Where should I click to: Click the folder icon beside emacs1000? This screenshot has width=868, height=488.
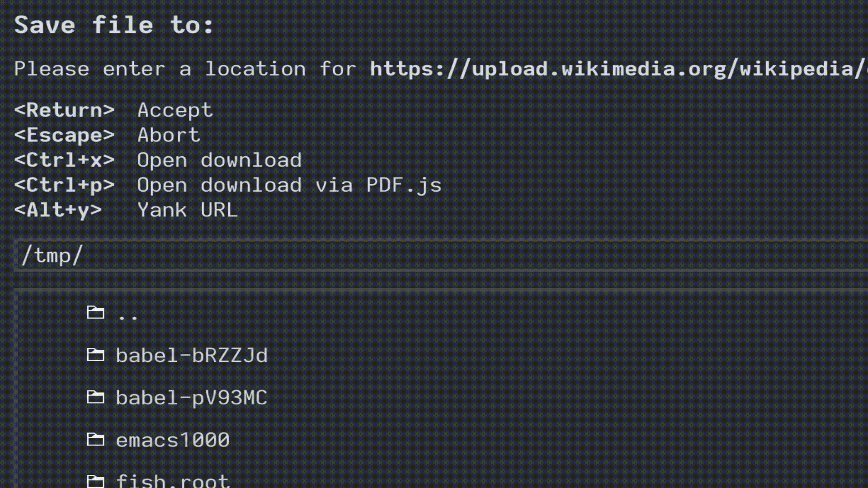pos(95,439)
